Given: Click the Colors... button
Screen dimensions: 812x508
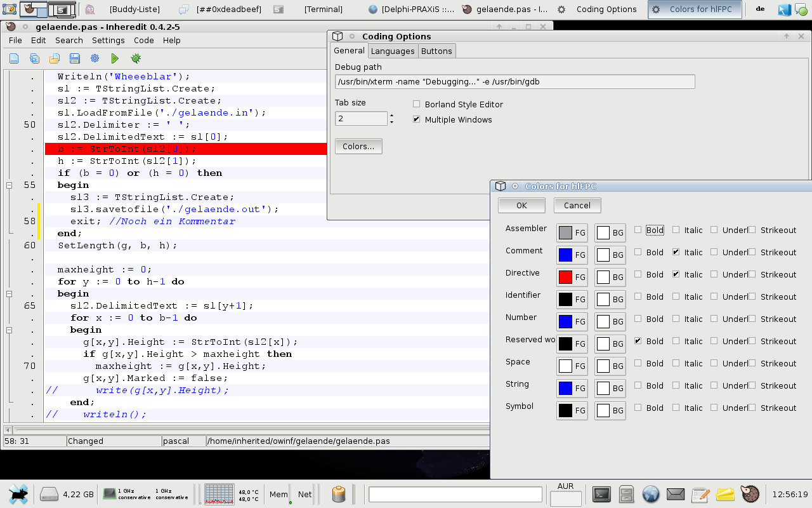Looking at the screenshot, I should point(358,146).
